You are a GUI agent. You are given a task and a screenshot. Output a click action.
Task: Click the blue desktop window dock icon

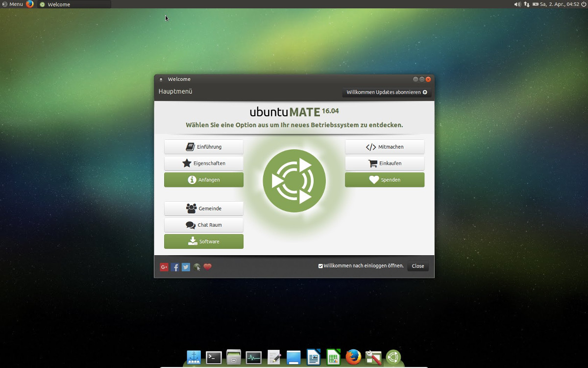(294, 358)
